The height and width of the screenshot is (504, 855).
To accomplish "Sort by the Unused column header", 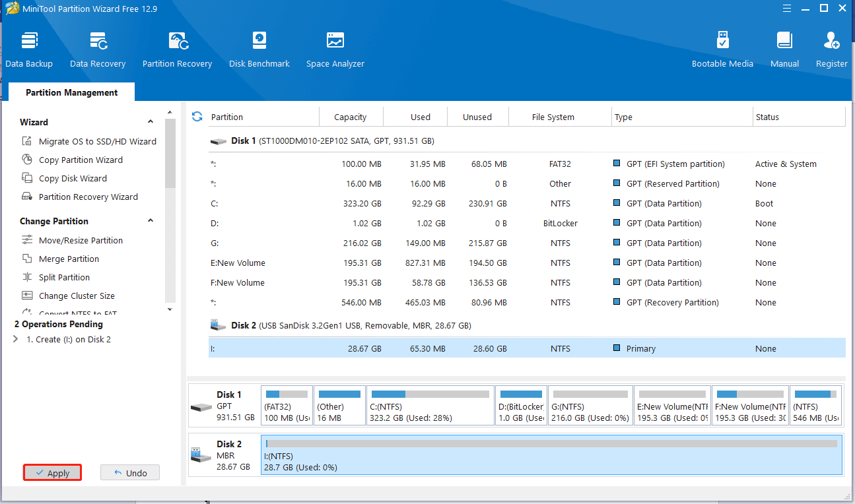I will [477, 117].
